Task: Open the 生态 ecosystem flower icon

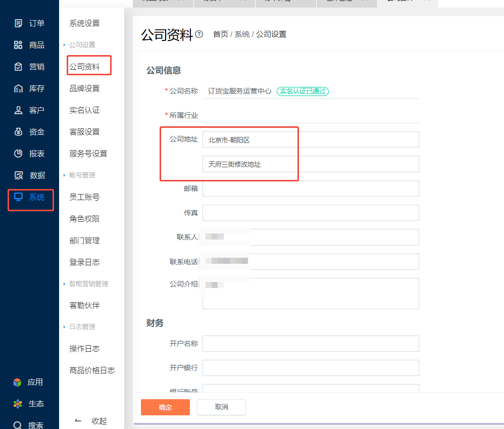Action: [x=18, y=404]
